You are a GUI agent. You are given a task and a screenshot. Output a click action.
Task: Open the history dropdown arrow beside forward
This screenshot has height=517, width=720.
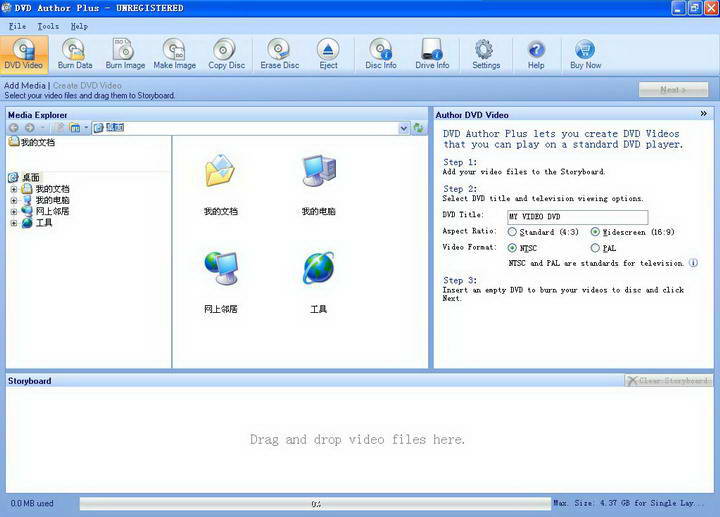click(x=43, y=128)
